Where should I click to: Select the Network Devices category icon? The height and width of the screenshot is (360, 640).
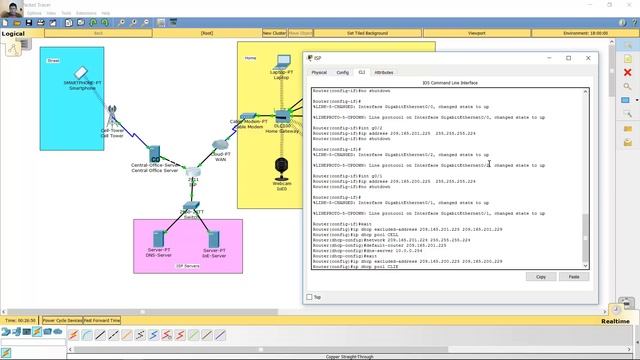(6, 332)
